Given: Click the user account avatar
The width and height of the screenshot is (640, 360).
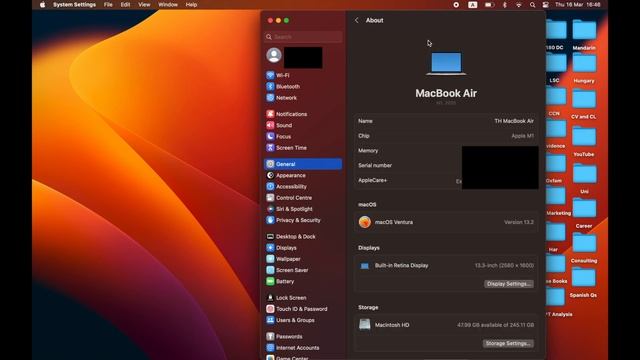Looking at the screenshot, I should point(274,55).
